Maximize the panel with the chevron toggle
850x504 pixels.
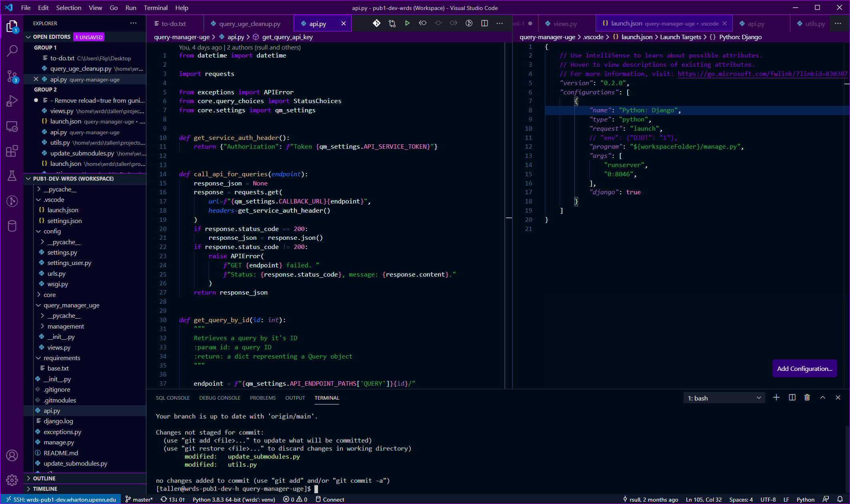coord(823,398)
